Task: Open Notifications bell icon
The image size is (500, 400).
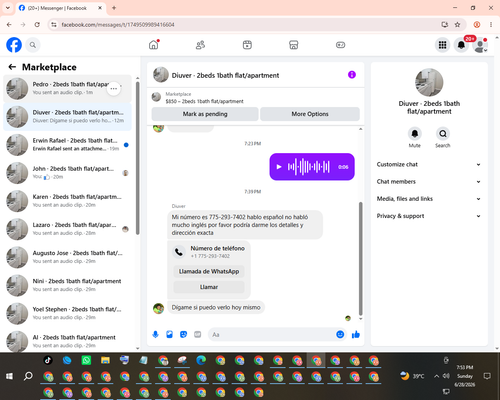Action: tap(461, 45)
